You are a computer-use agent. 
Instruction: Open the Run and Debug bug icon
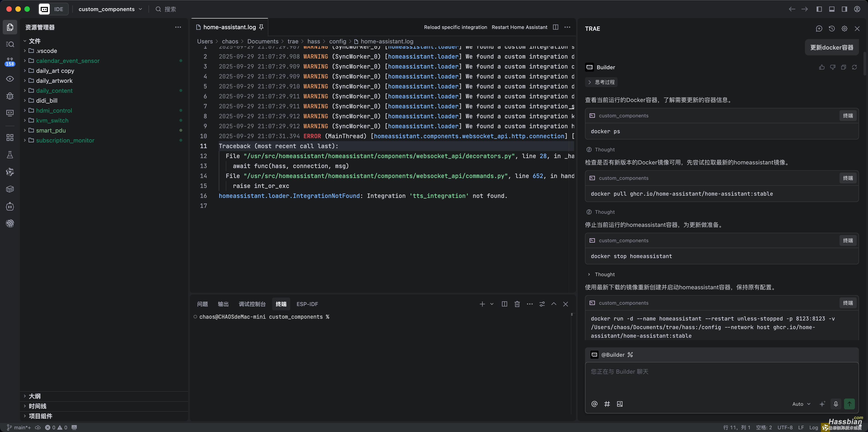[x=10, y=96]
